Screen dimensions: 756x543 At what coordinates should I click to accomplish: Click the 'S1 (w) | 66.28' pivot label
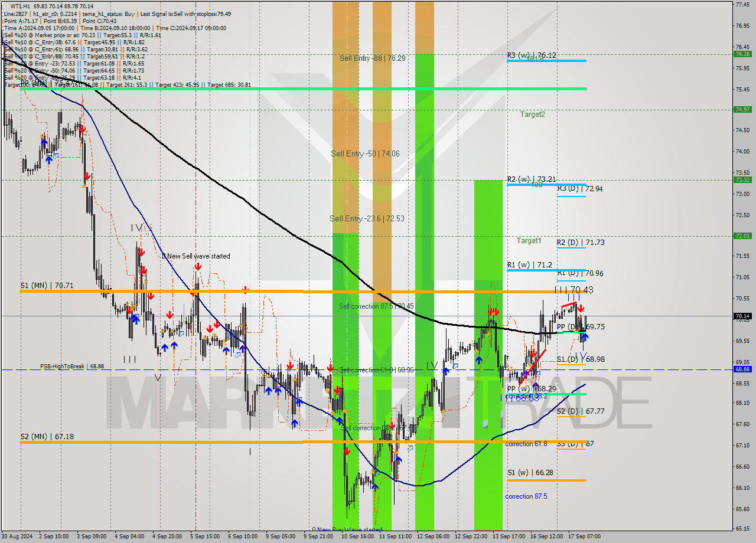click(530, 472)
